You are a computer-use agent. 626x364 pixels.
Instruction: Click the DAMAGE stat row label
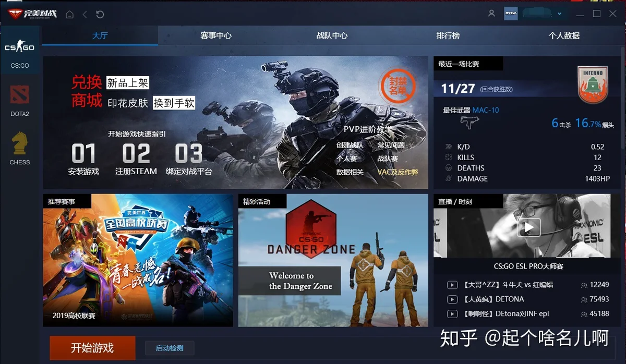472,178
